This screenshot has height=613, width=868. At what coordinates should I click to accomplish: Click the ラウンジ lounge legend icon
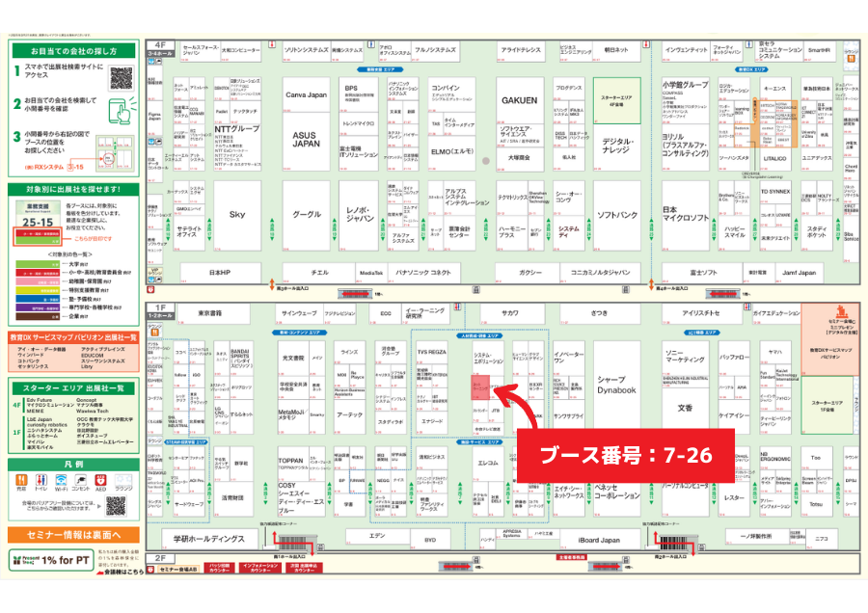tap(122, 480)
